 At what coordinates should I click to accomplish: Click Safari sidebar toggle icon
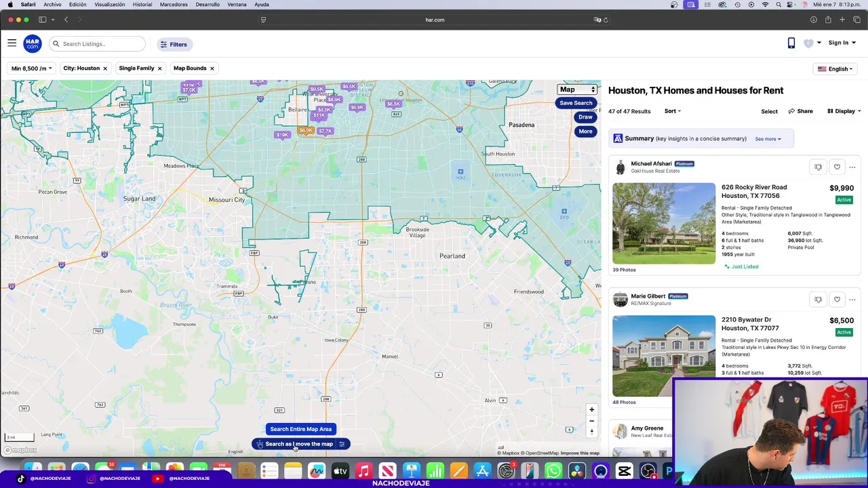(x=42, y=20)
